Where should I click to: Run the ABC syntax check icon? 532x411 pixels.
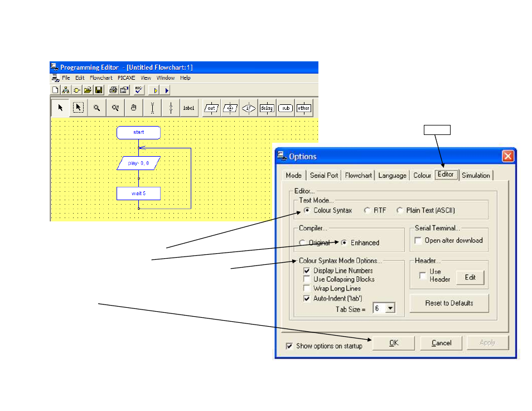pyautogui.click(x=138, y=90)
